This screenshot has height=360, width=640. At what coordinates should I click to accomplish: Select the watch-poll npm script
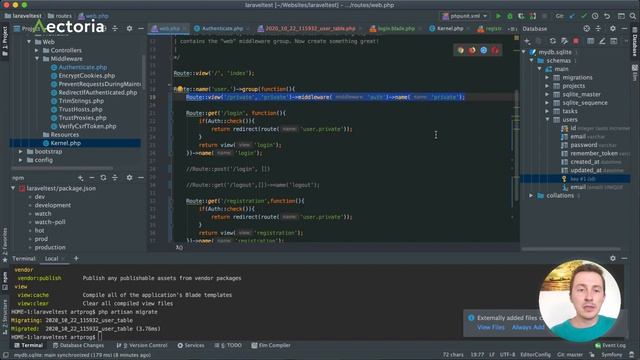[x=50, y=222]
